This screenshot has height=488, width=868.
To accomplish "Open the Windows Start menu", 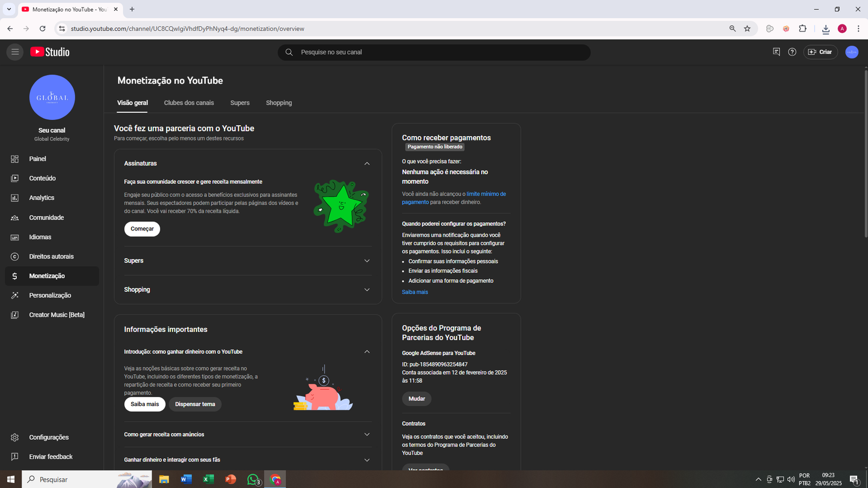I will click(10, 479).
